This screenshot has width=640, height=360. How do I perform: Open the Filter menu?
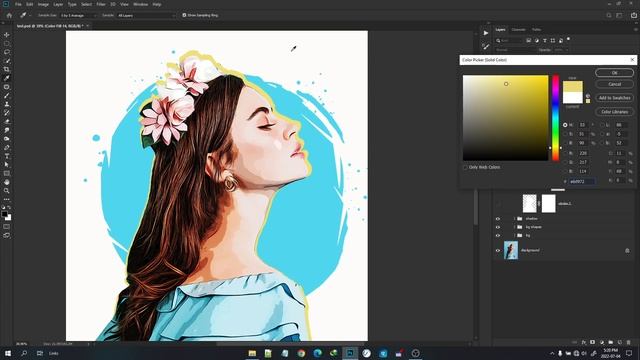101,4
